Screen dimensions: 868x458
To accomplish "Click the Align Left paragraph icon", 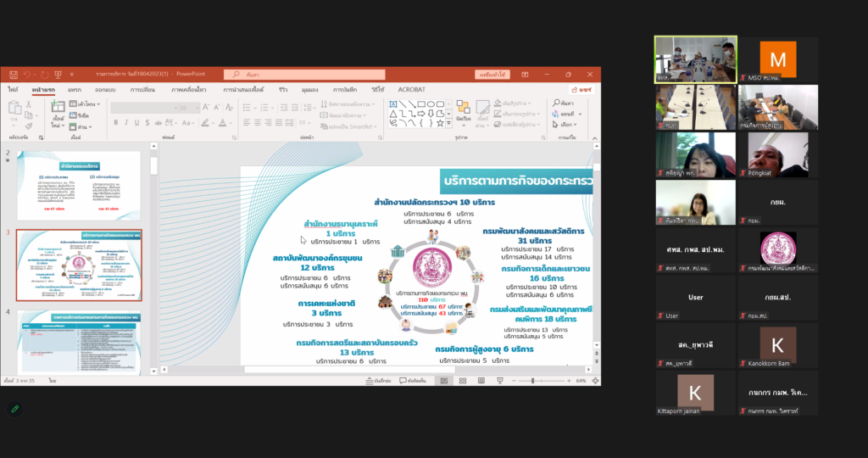I will point(247,123).
